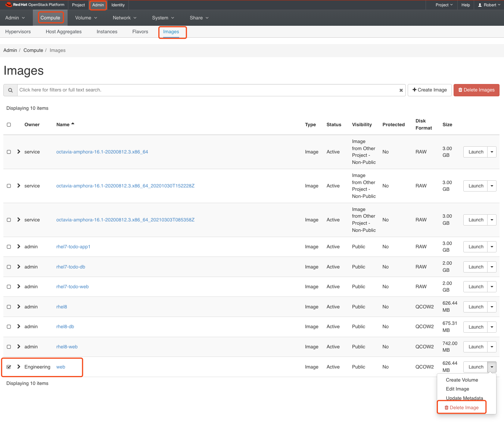Image resolution: width=504 pixels, height=426 pixels.
Task: Open the Network dropdown menu
Action: pyautogui.click(x=124, y=18)
